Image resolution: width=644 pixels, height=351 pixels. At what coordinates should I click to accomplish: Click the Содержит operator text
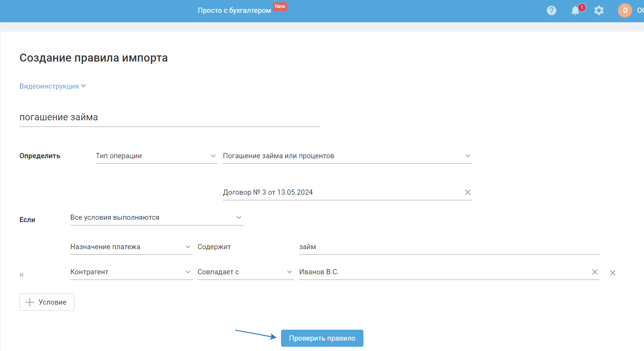pos(214,247)
